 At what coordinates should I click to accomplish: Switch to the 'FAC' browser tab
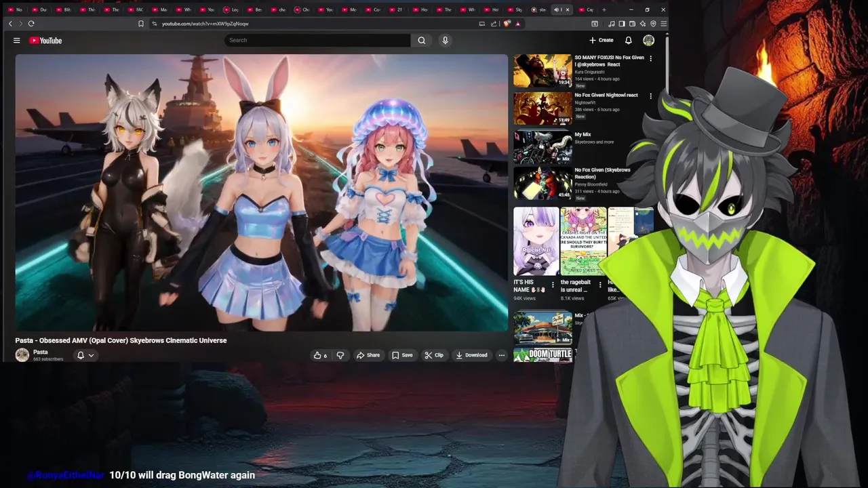[136, 9]
